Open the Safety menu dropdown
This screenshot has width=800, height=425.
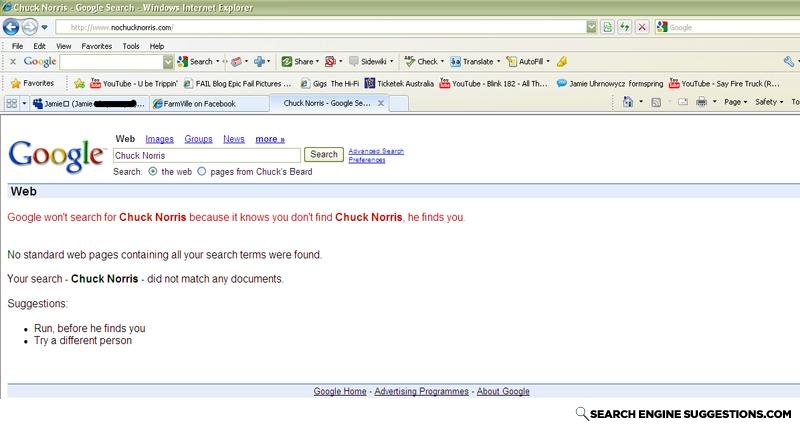(769, 102)
